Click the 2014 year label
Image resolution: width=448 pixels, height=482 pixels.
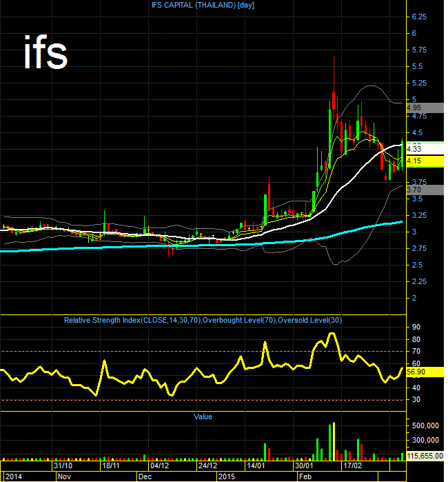pos(14,476)
